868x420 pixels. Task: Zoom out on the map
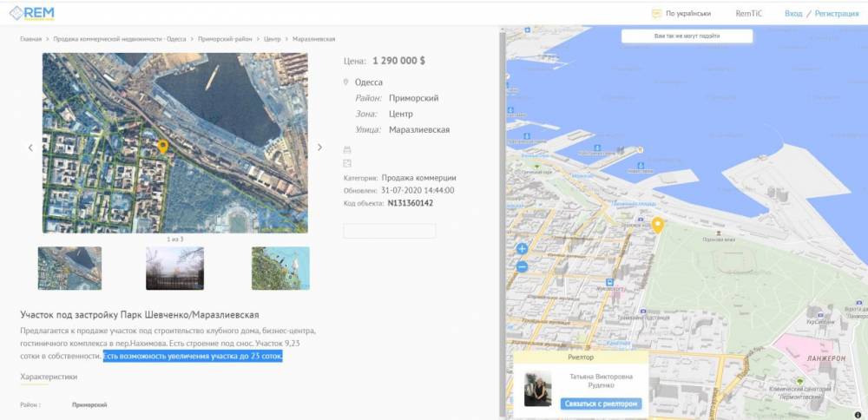(522, 267)
